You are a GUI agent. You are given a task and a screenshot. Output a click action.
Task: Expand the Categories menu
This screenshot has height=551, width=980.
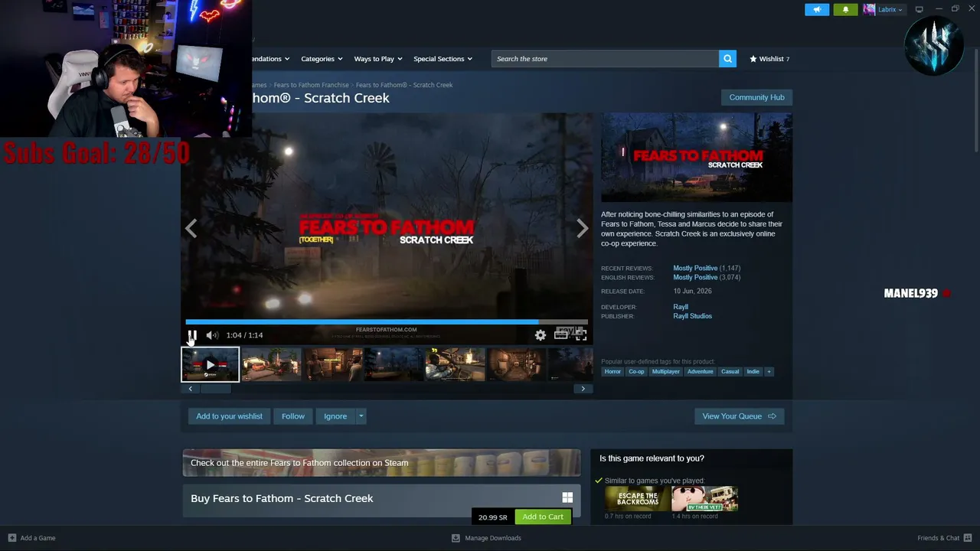pyautogui.click(x=322, y=59)
